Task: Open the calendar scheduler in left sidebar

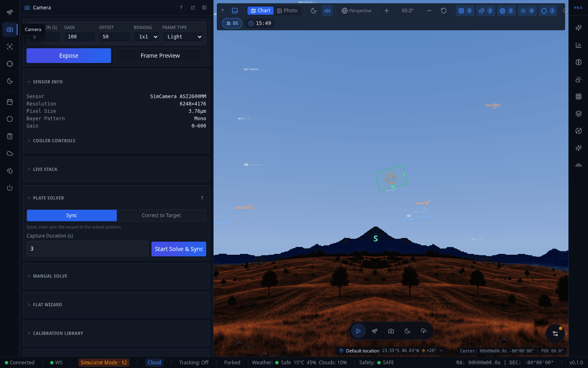Action: (x=10, y=102)
